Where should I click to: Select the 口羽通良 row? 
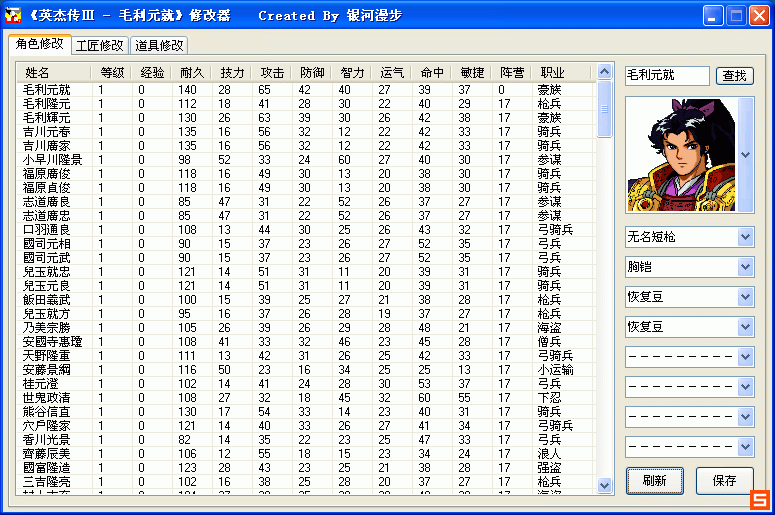[306, 230]
